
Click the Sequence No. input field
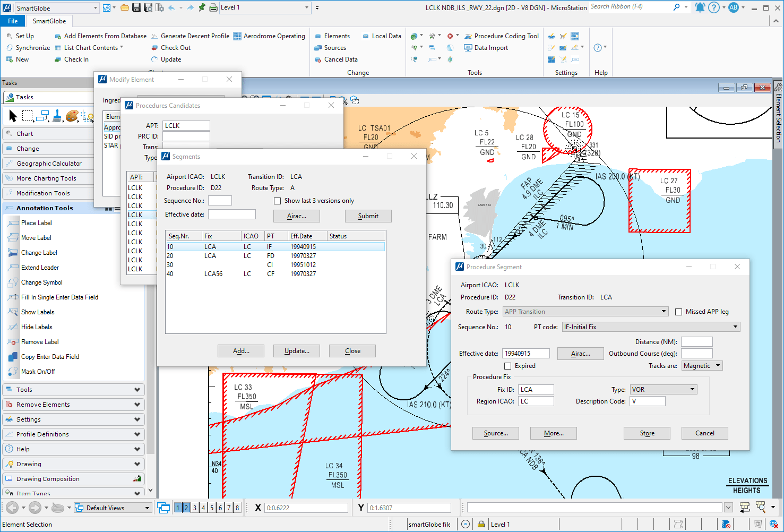point(220,200)
